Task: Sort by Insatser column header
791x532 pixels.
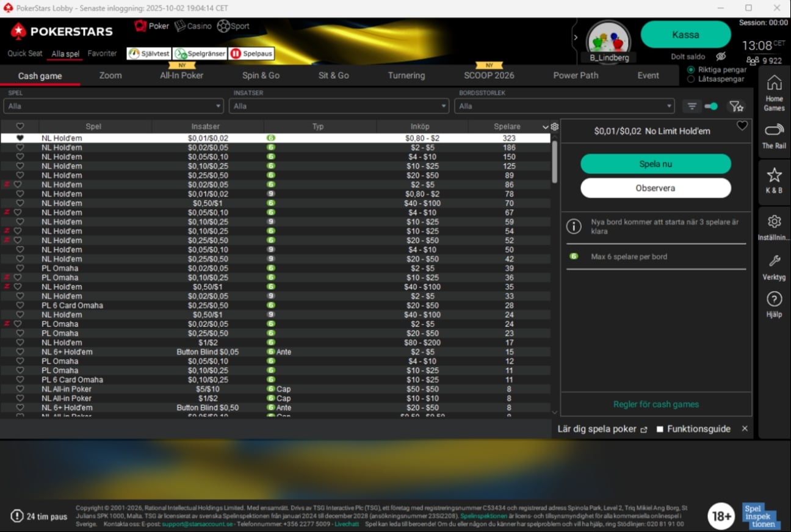Action: click(x=206, y=126)
